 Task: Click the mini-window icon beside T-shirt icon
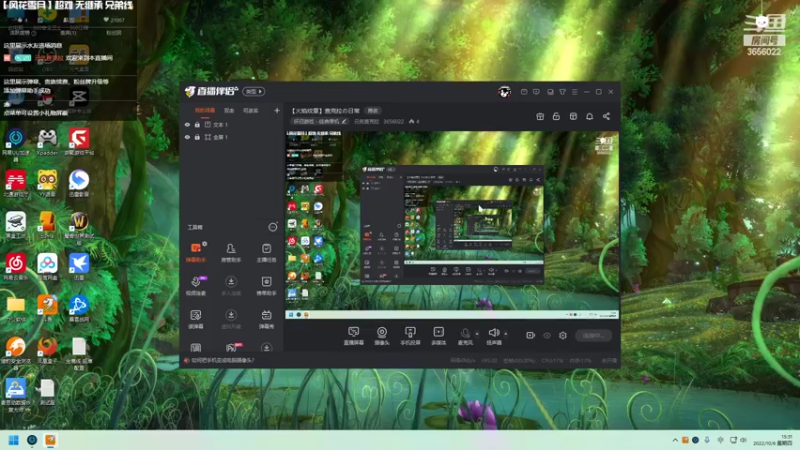(550, 92)
